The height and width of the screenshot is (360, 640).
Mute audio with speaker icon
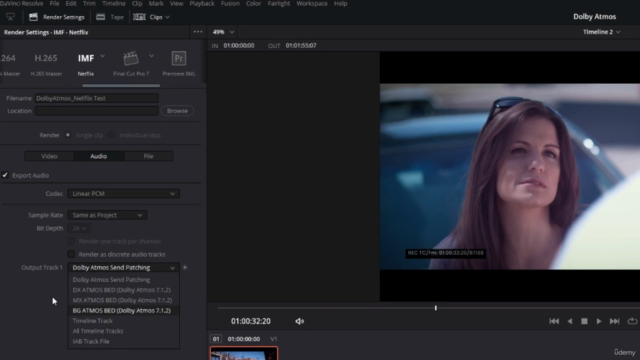pyautogui.click(x=300, y=321)
